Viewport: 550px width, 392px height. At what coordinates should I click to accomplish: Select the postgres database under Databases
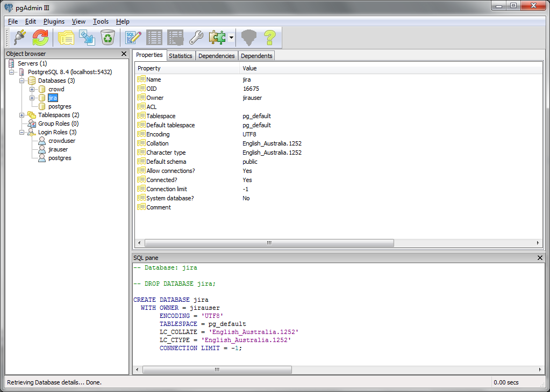click(x=60, y=106)
